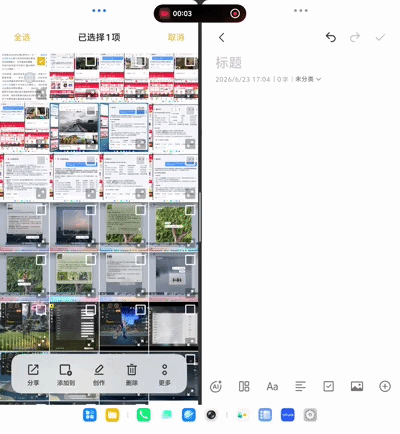The width and height of the screenshot is (400, 434).
Task: Tick the checkbox on the black-and-white railway screenshot
Action: pos(90,111)
